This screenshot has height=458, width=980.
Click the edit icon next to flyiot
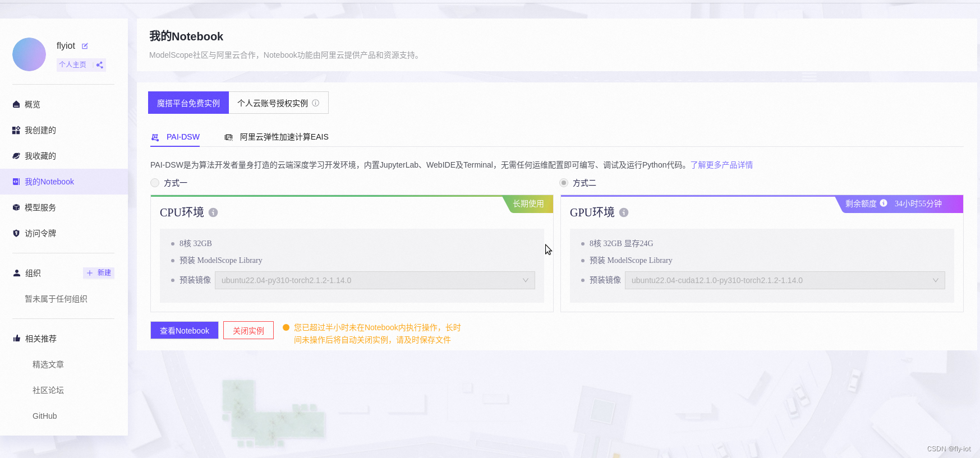(x=85, y=46)
